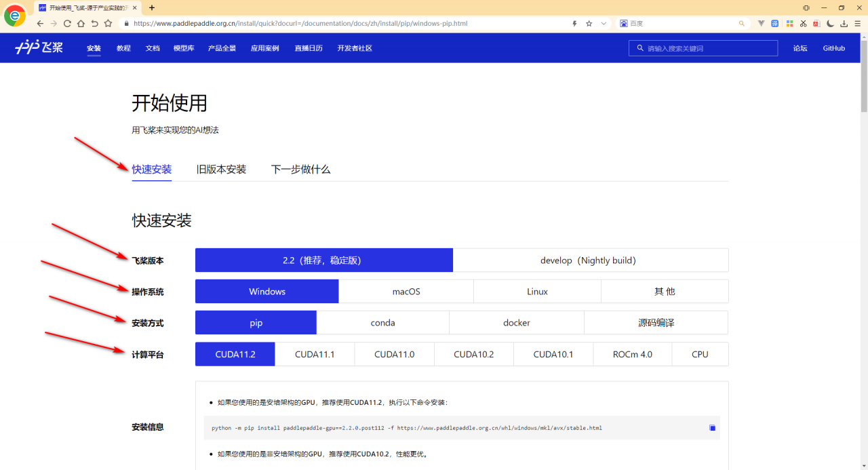
Task: Go to browser home page icon
Action: 81,23
